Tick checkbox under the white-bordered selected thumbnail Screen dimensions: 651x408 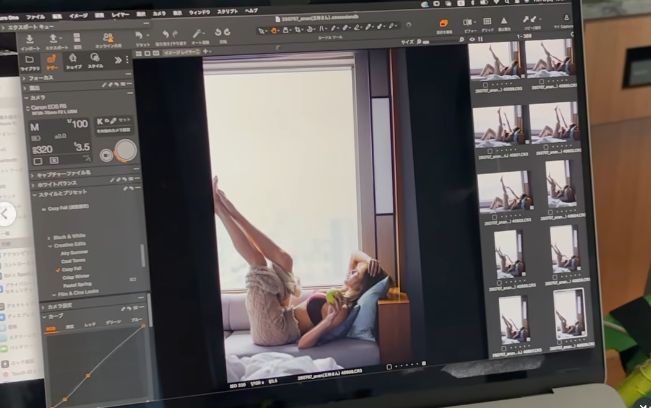560,342
